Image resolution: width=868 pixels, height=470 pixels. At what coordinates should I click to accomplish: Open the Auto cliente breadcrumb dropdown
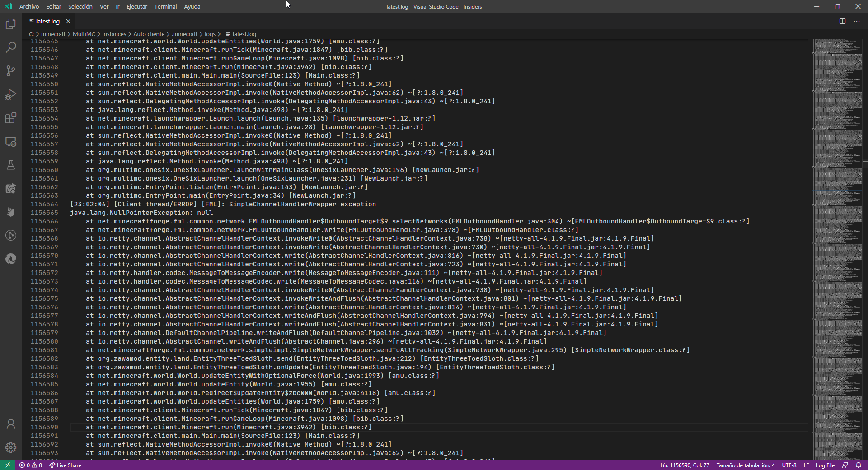(149, 34)
